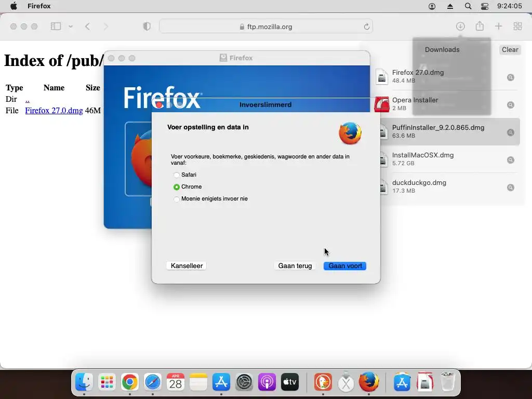Viewport: 532px width, 399px height.
Task: Open a new tab with plus button
Action: [x=498, y=26]
